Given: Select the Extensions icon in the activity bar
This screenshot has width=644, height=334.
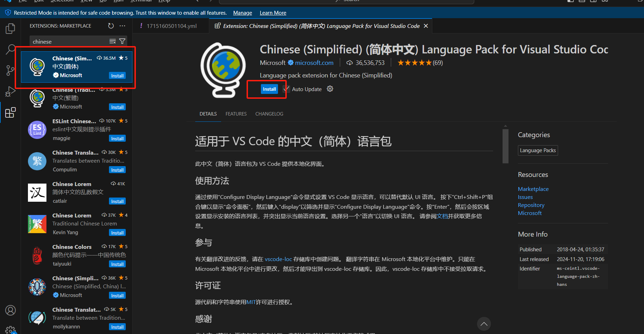Looking at the screenshot, I should point(10,112).
